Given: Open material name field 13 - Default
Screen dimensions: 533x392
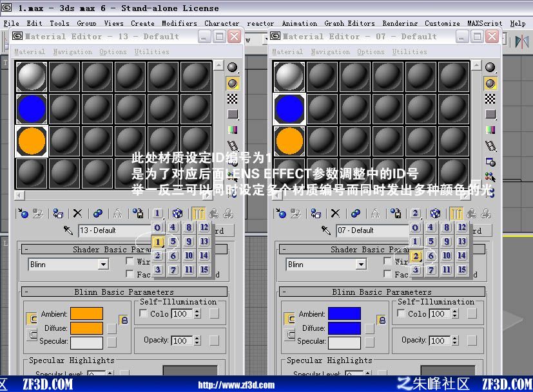Looking at the screenshot, I should [x=115, y=230].
